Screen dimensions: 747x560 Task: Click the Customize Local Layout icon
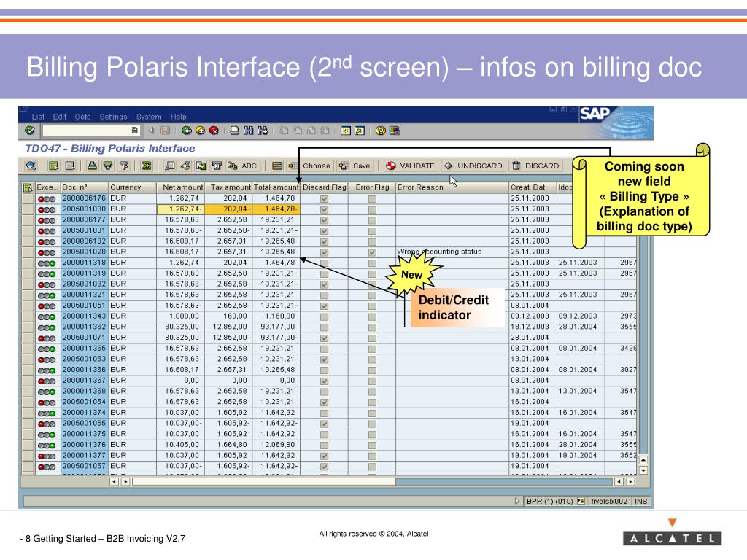pos(395,131)
